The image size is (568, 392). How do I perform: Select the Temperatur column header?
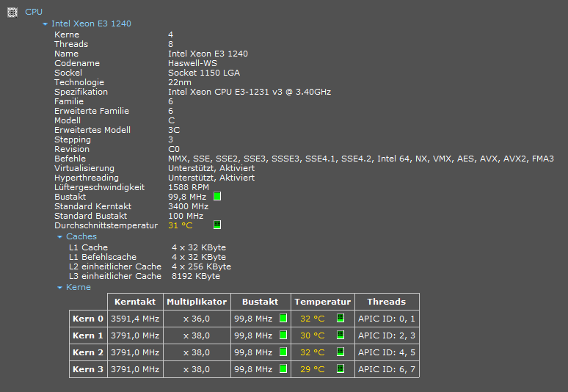(322, 302)
